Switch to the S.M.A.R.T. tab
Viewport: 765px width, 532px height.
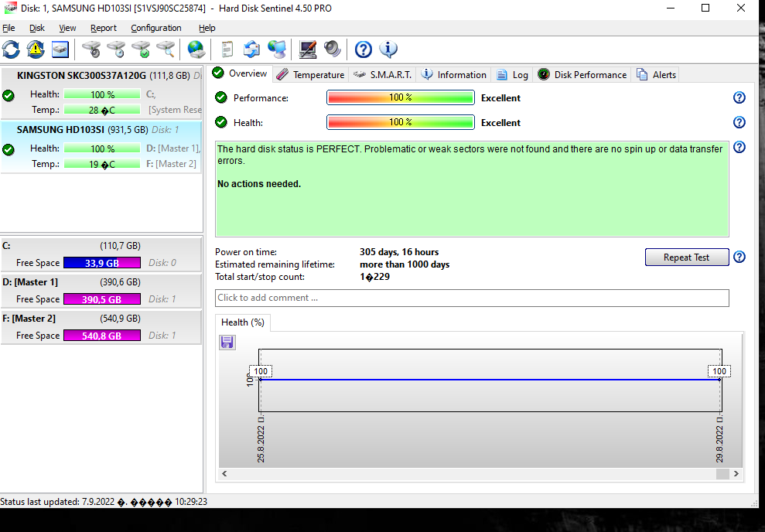pyautogui.click(x=383, y=75)
